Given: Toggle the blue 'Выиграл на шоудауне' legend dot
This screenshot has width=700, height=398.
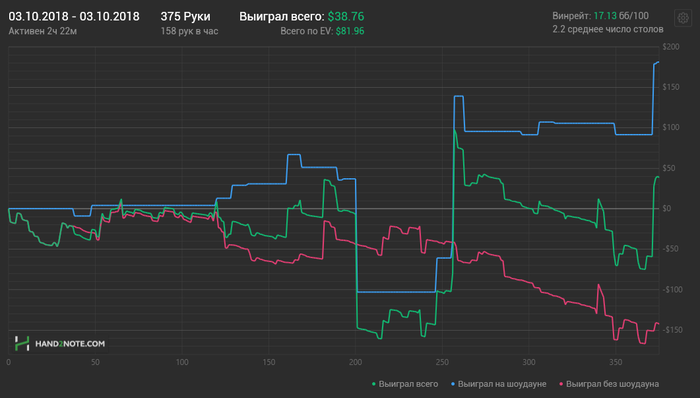Looking at the screenshot, I should [453, 384].
